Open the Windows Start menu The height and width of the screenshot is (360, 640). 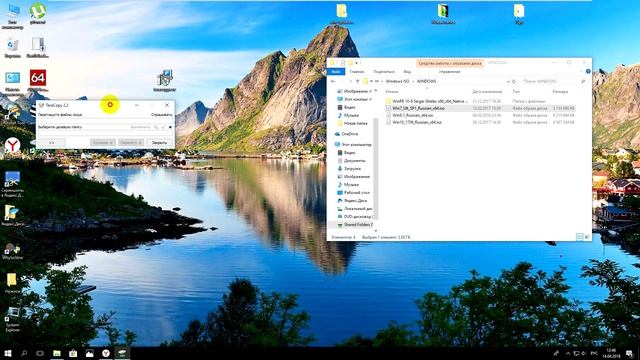click(8, 353)
